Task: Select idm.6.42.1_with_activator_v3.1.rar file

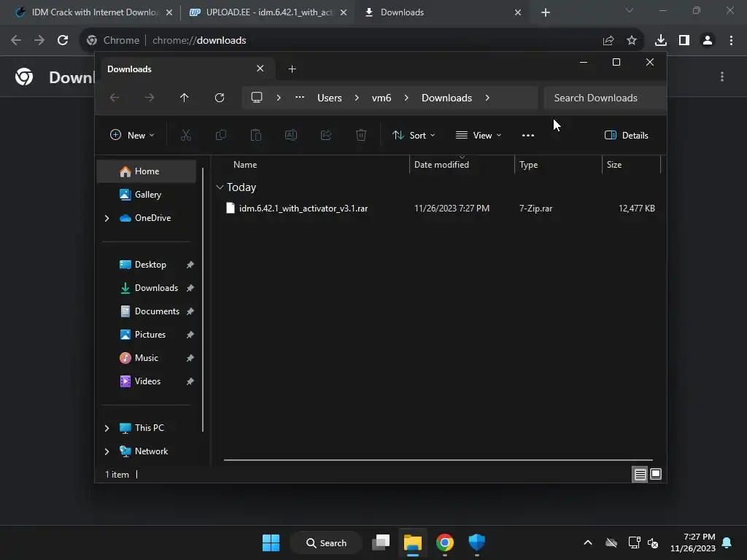Action: point(438,209)
